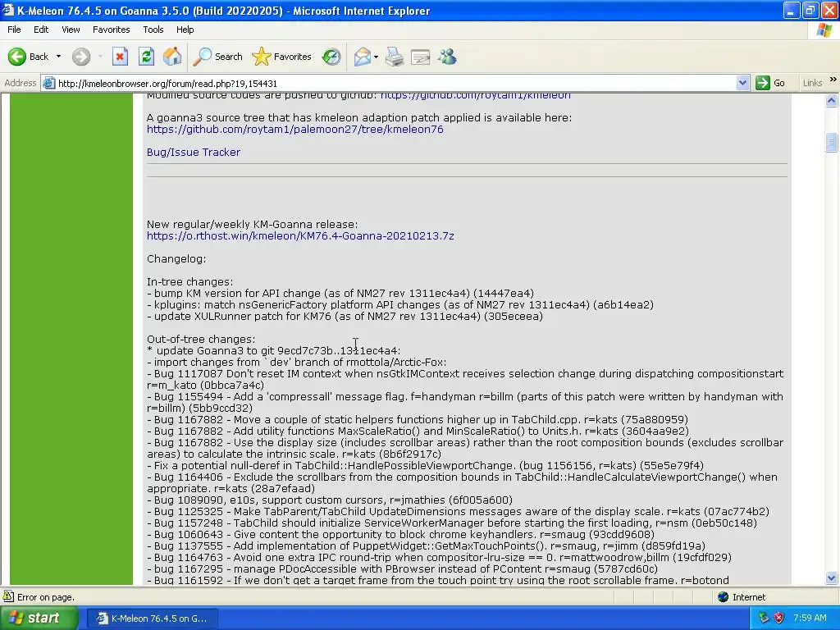The height and width of the screenshot is (630, 840).
Task: Click the scrollbar down arrow
Action: tap(832, 577)
